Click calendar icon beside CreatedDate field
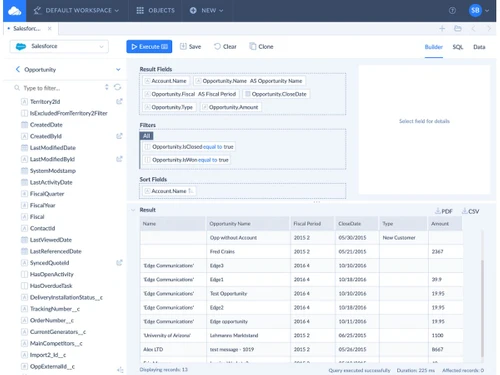 pyautogui.click(x=24, y=125)
